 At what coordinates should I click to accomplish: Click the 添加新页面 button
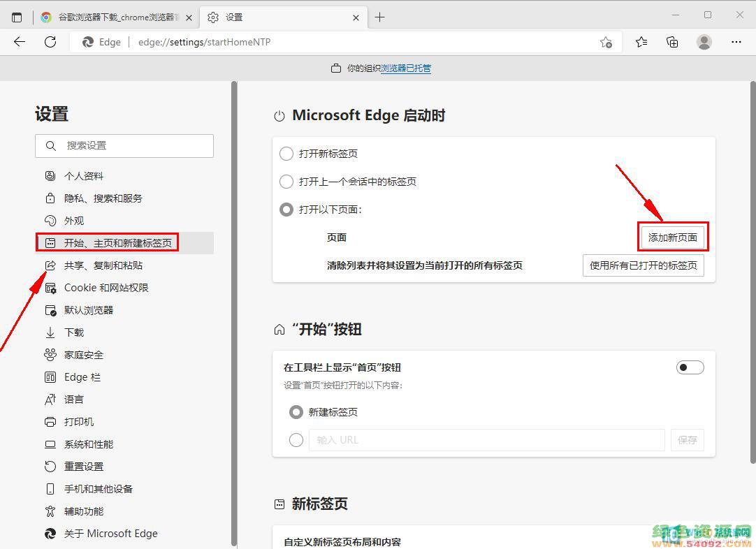tap(673, 237)
